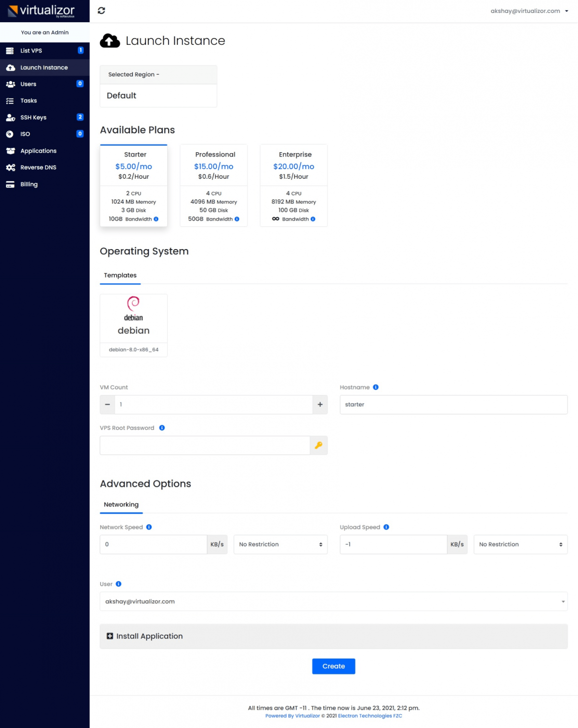
Task: Click the Create button
Action: coord(333,666)
